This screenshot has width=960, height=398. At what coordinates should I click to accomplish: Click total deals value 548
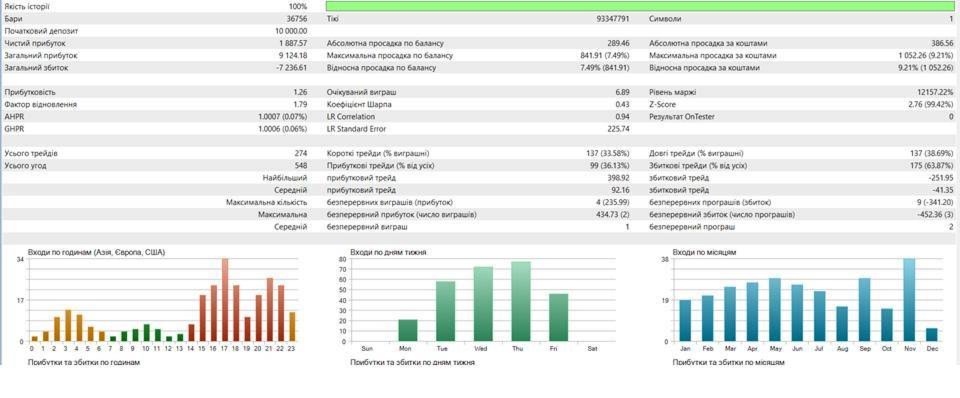(x=301, y=165)
